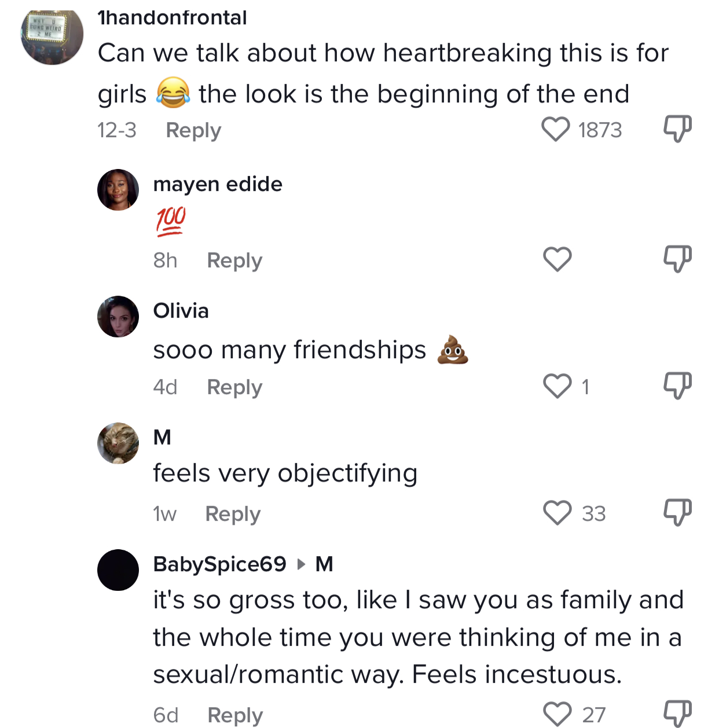The image size is (719, 728).
Task: Open BabySpice69's username link
Action: [219, 564]
